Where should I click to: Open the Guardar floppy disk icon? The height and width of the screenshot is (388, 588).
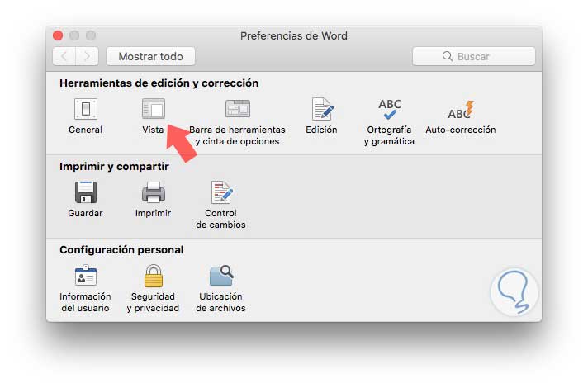click(x=86, y=192)
